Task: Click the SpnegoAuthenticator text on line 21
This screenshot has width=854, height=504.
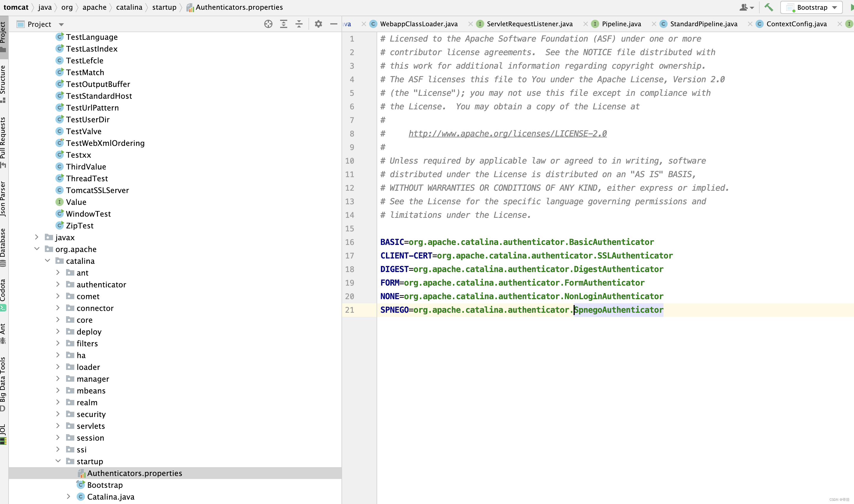Action: pyautogui.click(x=619, y=310)
